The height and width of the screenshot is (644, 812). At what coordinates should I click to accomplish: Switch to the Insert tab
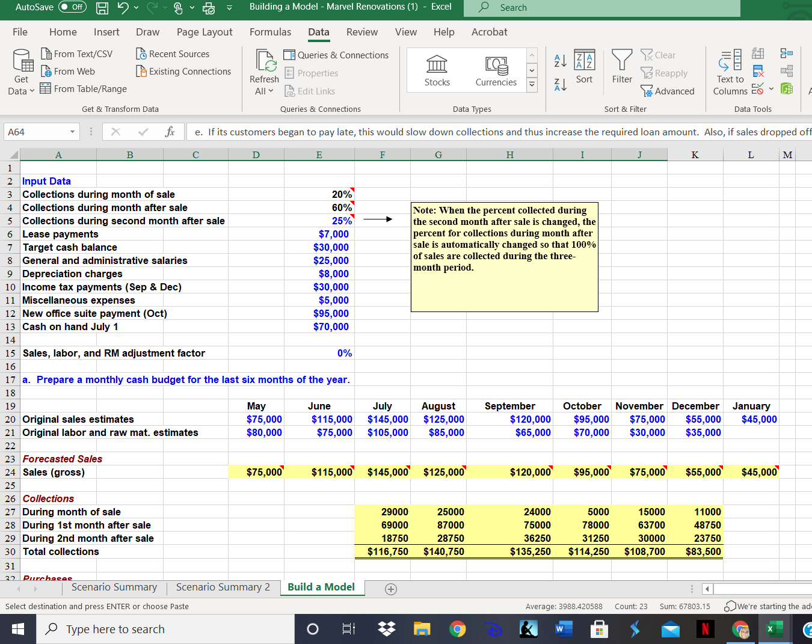tap(106, 32)
